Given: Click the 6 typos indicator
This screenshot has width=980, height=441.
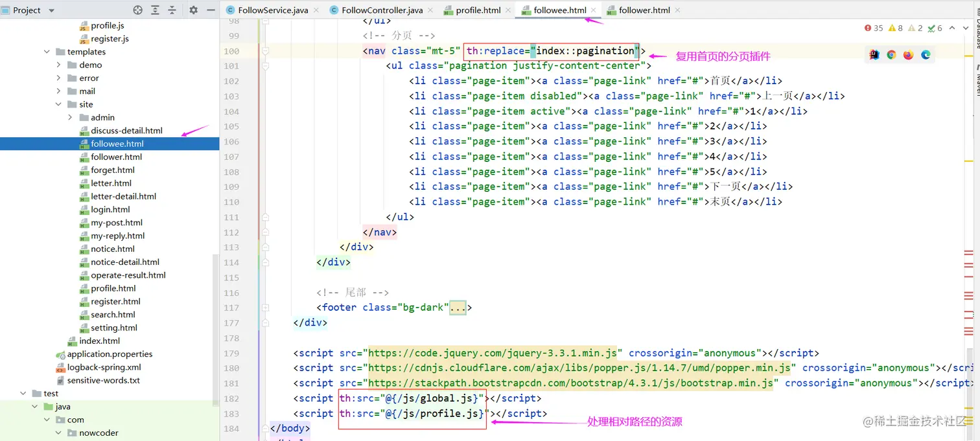Looking at the screenshot, I should [x=935, y=28].
